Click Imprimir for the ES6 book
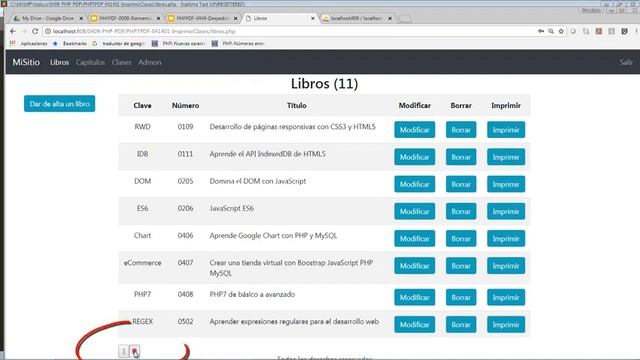The height and width of the screenshot is (360, 640). pyautogui.click(x=506, y=211)
